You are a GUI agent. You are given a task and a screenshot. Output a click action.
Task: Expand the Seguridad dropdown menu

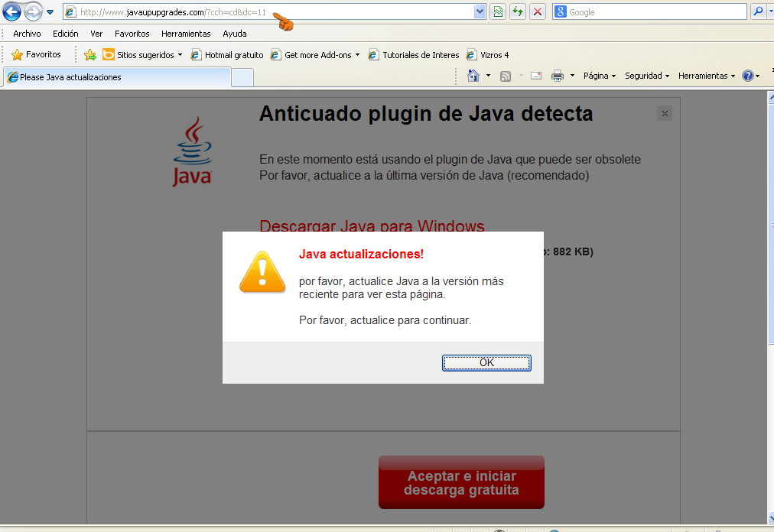(x=646, y=76)
